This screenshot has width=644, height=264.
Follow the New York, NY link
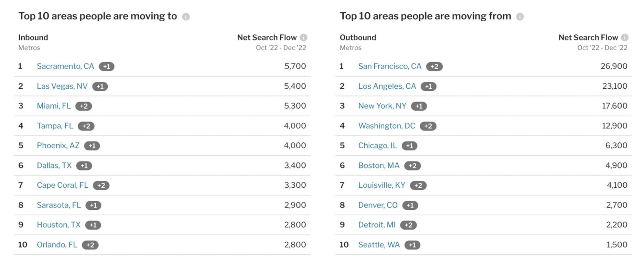point(382,106)
